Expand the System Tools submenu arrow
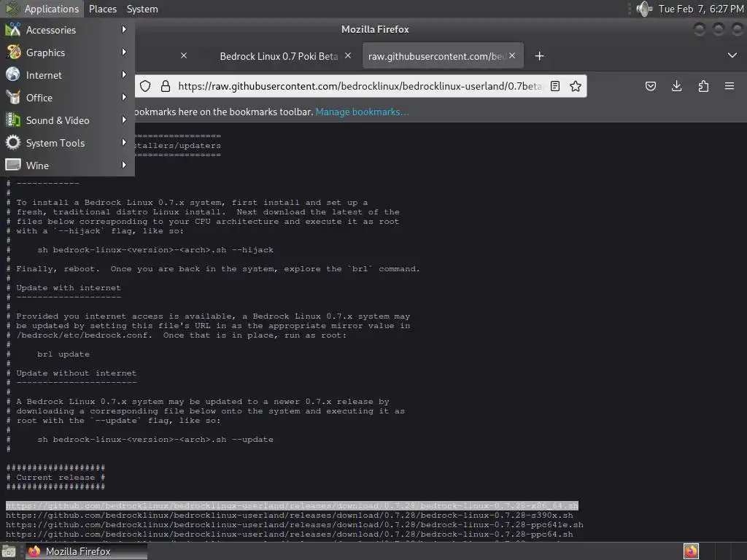747x560 pixels. (124, 142)
